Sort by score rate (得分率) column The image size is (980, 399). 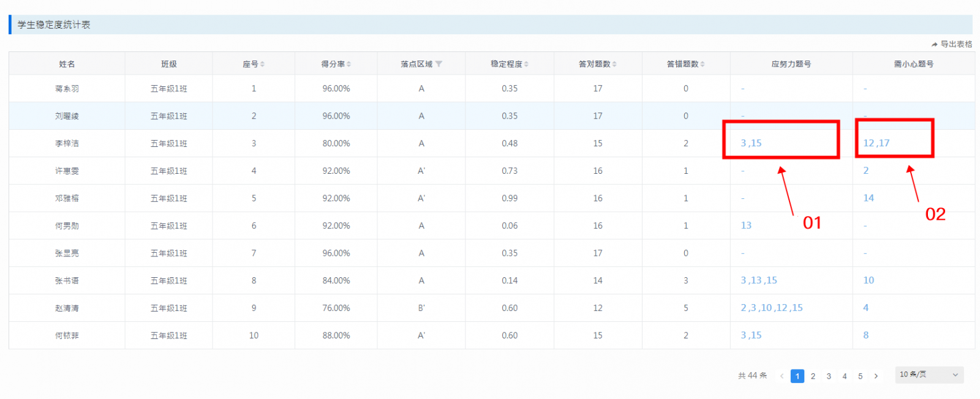pos(349,64)
